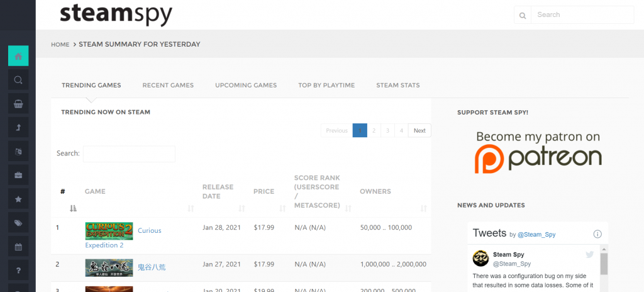Viewport: 644px width, 292px height.
Task: Select the Steam Stats tab
Action: coord(398,85)
